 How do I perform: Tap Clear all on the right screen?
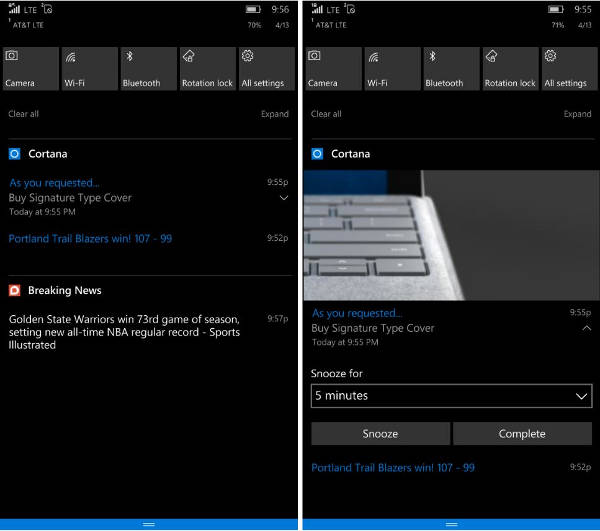tap(326, 114)
